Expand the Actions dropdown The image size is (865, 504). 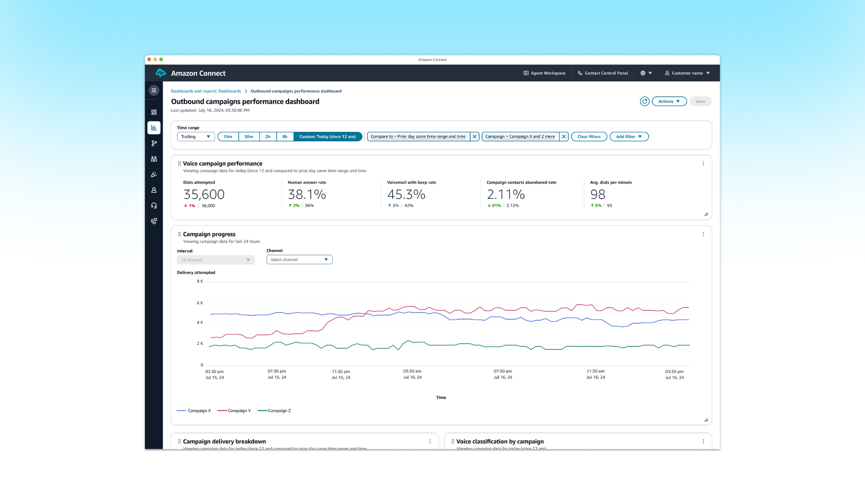(x=669, y=101)
